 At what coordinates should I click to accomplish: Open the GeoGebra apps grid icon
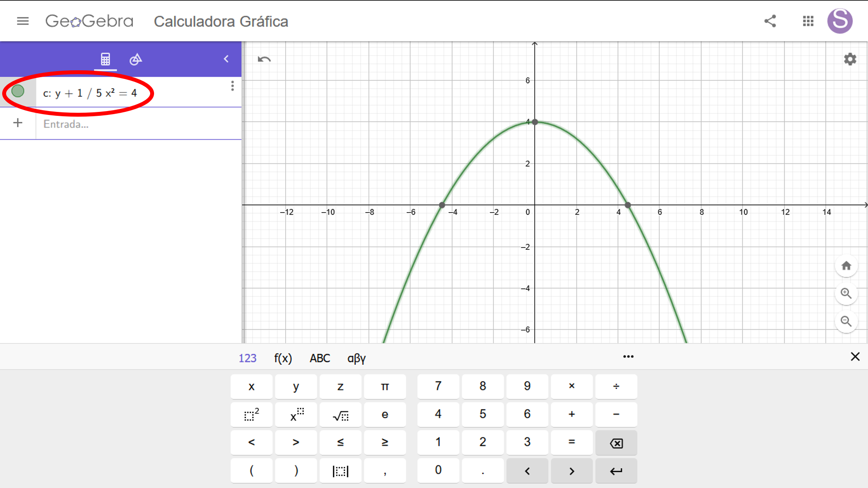pos(808,21)
